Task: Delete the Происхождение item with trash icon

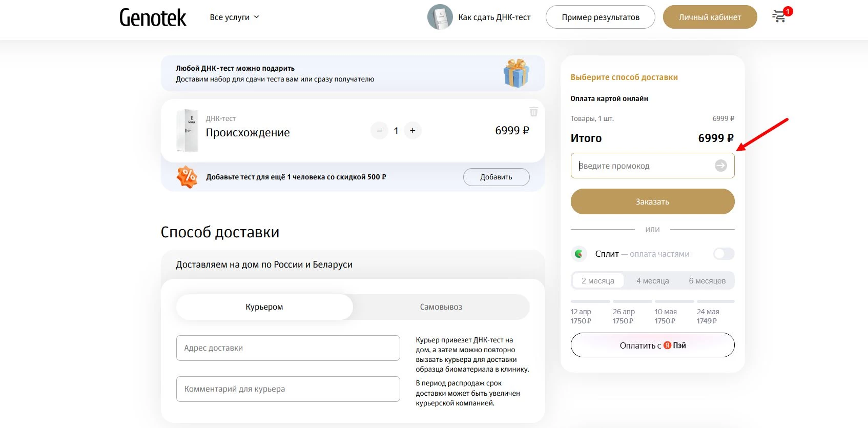Action: 533,111
